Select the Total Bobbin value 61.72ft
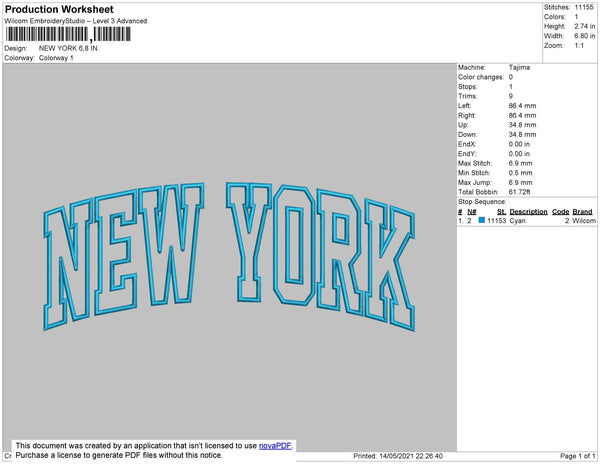 click(x=519, y=192)
